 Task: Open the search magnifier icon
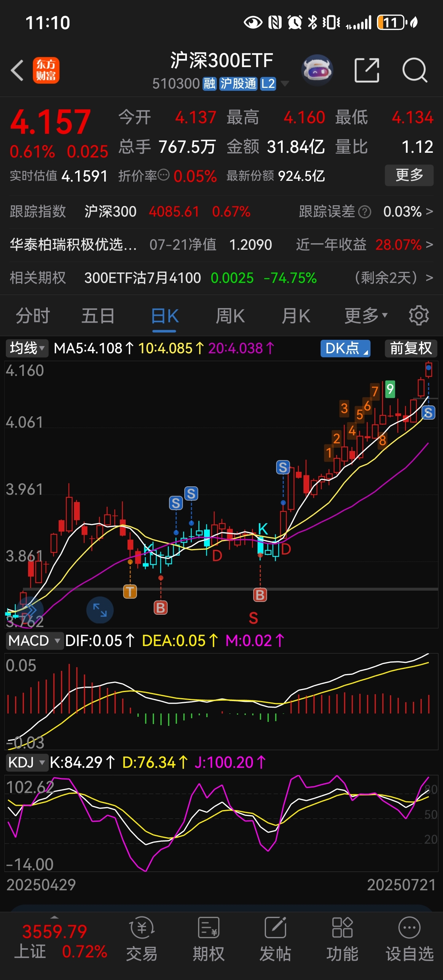415,70
